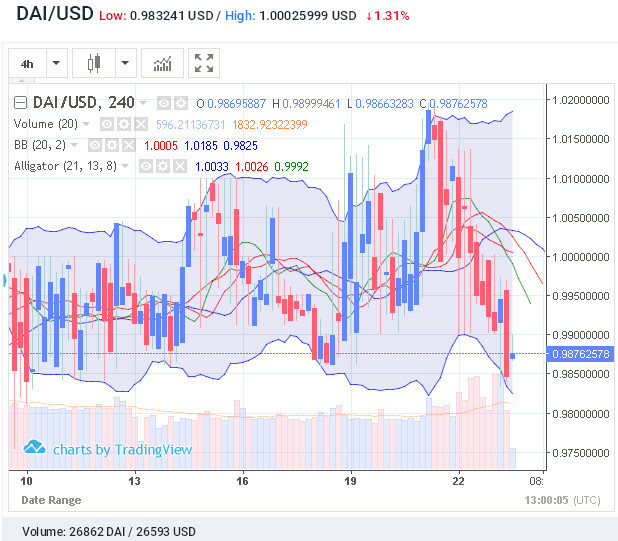This screenshot has width=618, height=541.
Task: Click date label 16 on time axis
Action: (242, 481)
